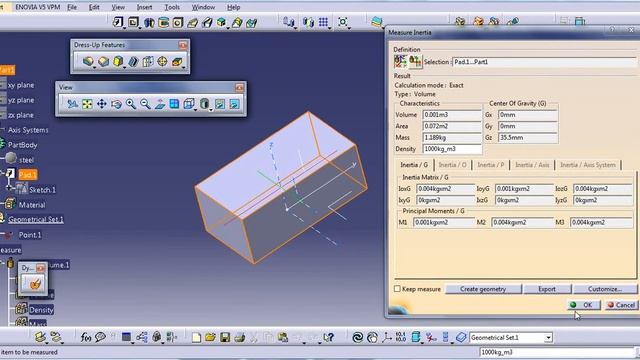
Task: Open the Geometrical Set.1 dropdown
Action: [549, 338]
